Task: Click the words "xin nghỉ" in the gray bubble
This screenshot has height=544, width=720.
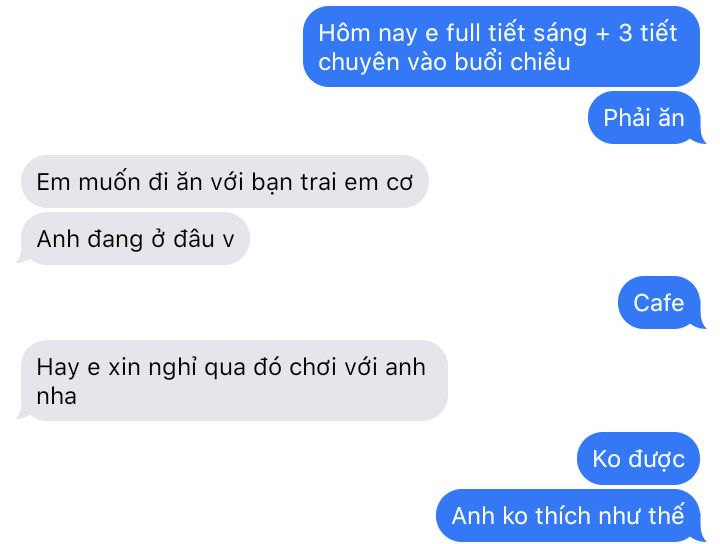Action: 153,368
